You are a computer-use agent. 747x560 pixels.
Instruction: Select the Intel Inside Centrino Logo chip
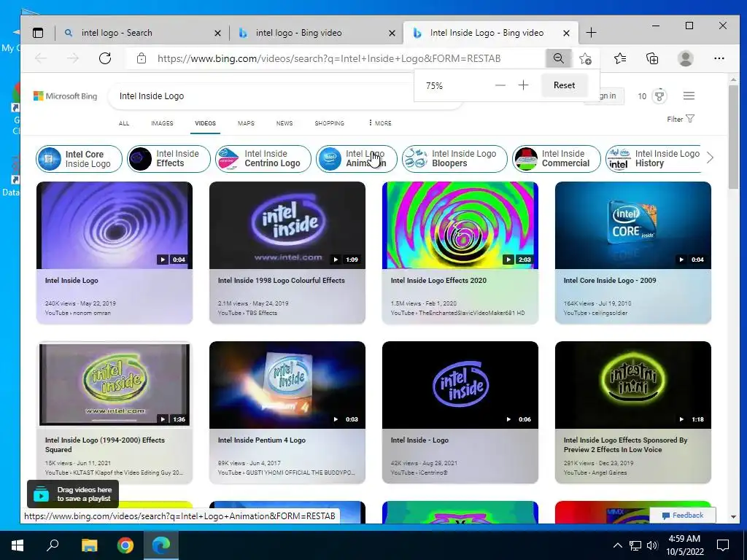263,158
